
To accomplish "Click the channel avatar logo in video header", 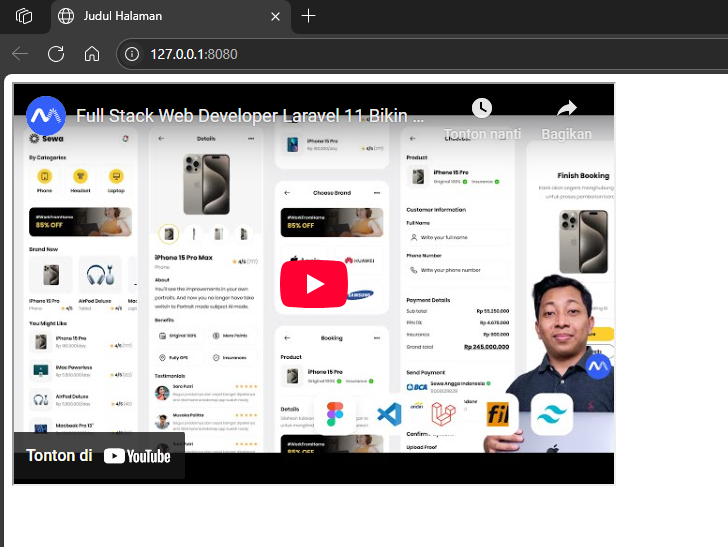I will [x=46, y=116].
